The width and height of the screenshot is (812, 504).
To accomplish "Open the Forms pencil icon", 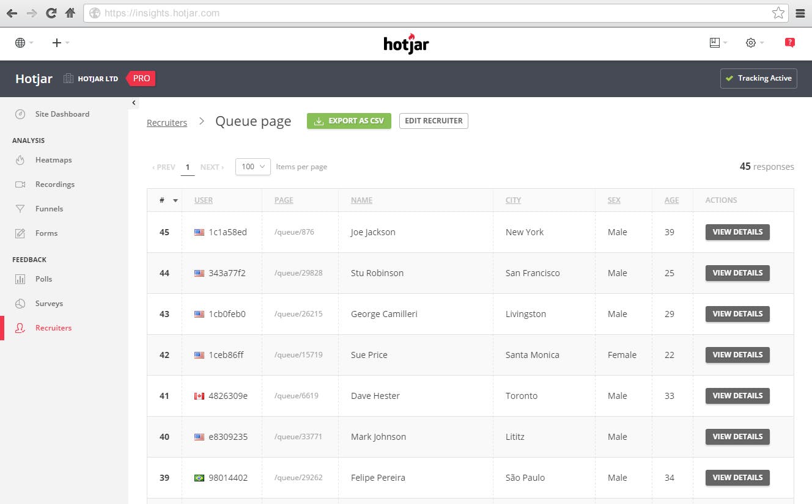I will pos(20,233).
